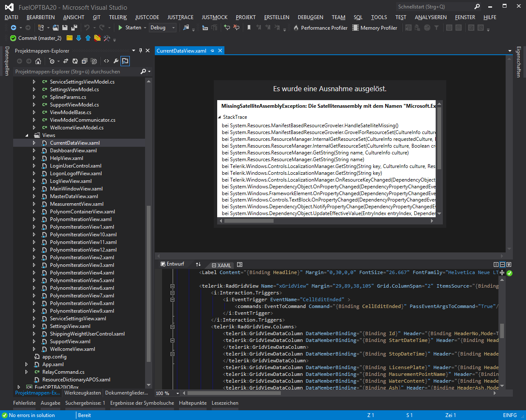The height and width of the screenshot is (420, 526).
Task: Expand the DashboardView.xaml node
Action: [x=34, y=151]
